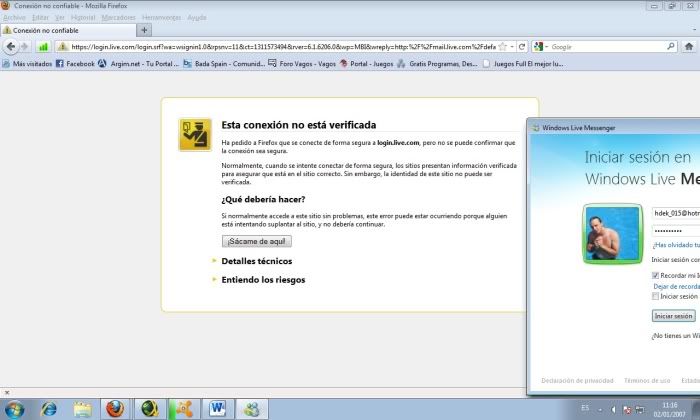Open the Más visitados bookmark folder

tap(27, 64)
